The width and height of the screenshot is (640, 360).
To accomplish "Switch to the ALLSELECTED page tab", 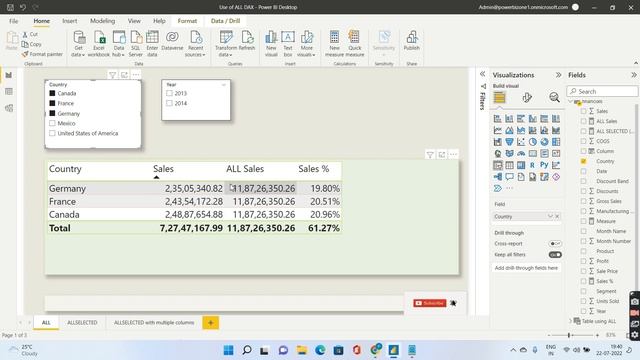I will [82, 322].
